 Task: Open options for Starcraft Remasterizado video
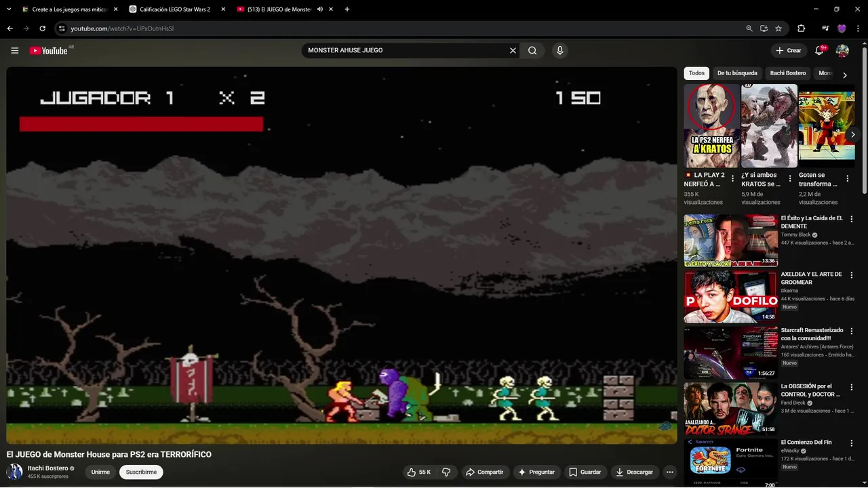click(852, 331)
